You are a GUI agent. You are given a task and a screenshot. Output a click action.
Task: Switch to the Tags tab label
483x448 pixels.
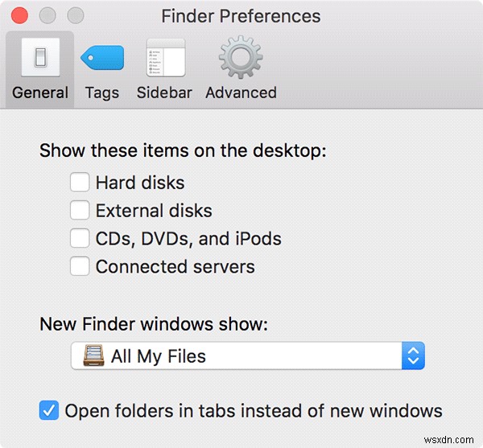coord(102,92)
